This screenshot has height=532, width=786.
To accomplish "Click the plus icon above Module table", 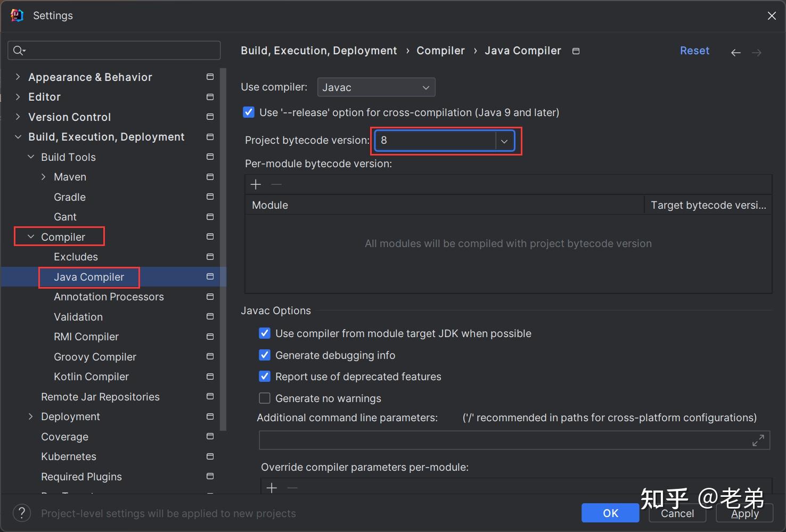I will [x=256, y=184].
